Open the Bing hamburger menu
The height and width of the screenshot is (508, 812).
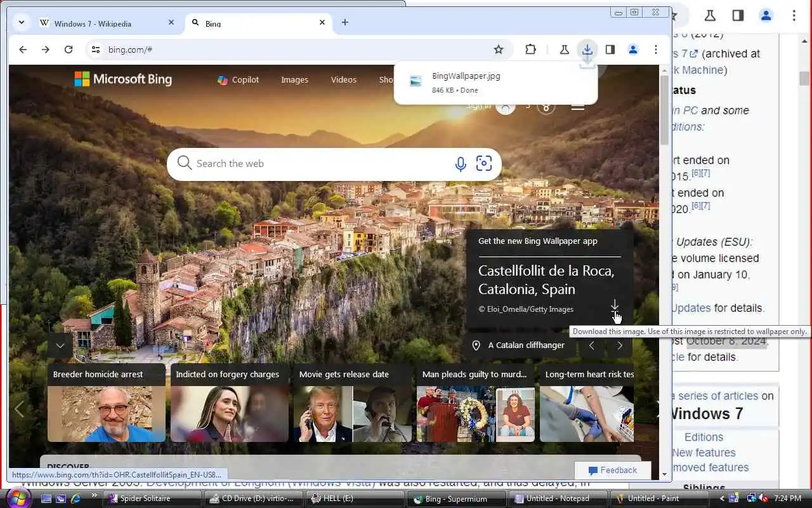click(x=577, y=106)
